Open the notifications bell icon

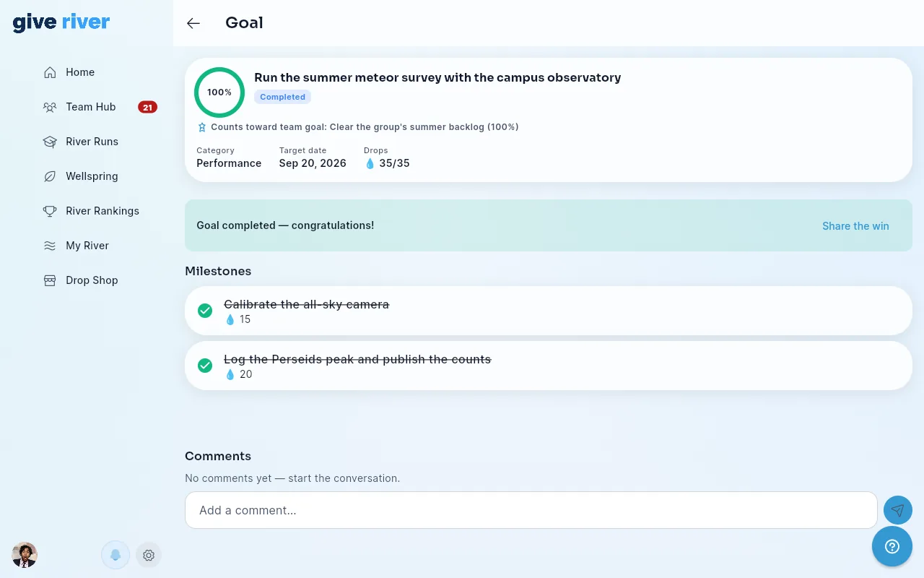click(115, 555)
